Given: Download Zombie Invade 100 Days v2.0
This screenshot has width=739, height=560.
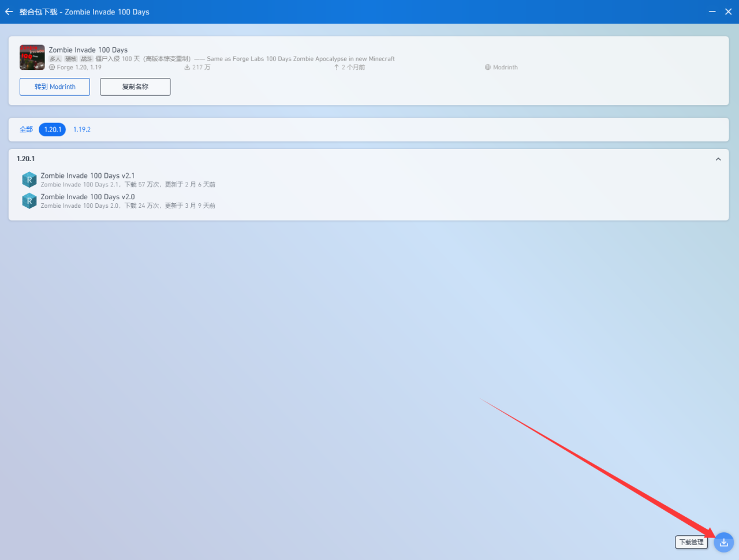Looking at the screenshot, I should [x=368, y=201].
